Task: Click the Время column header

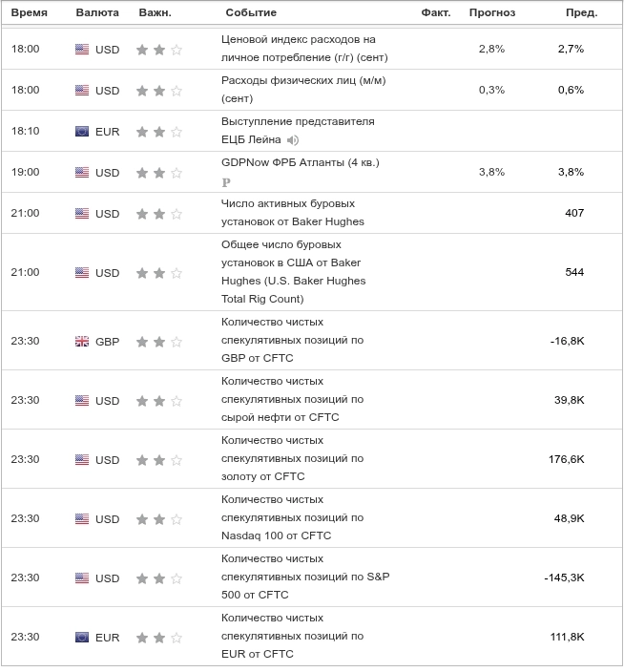Action: tap(29, 12)
